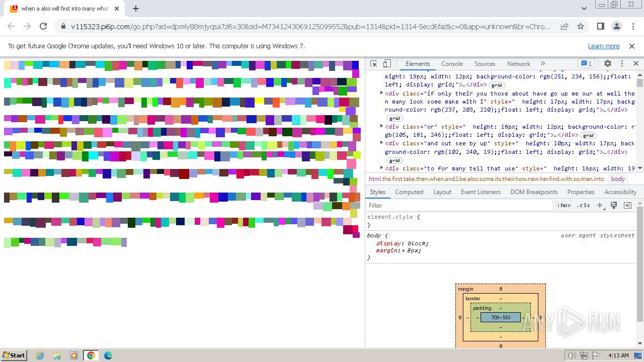Activate the inspect element picker tool
The image size is (644, 362).
373,64
